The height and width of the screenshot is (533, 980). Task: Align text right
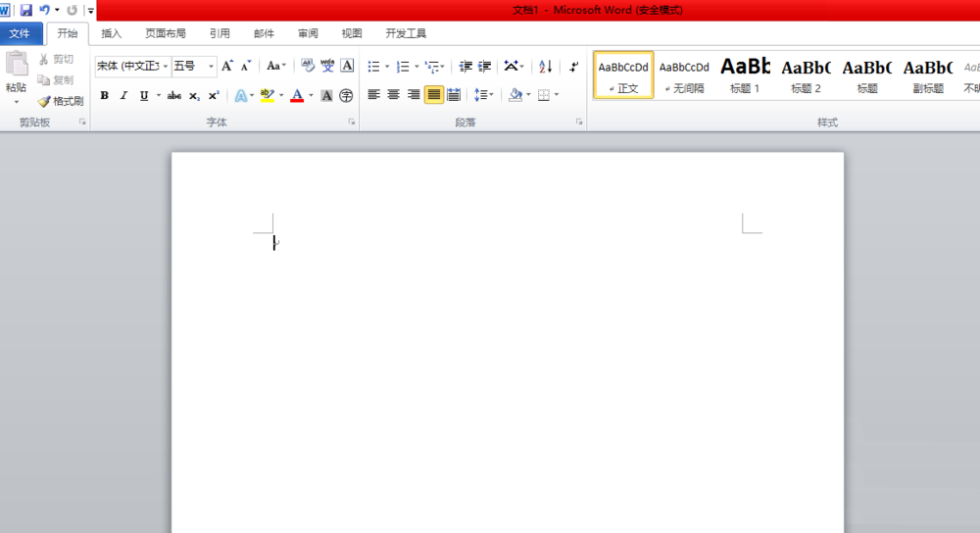[x=414, y=95]
